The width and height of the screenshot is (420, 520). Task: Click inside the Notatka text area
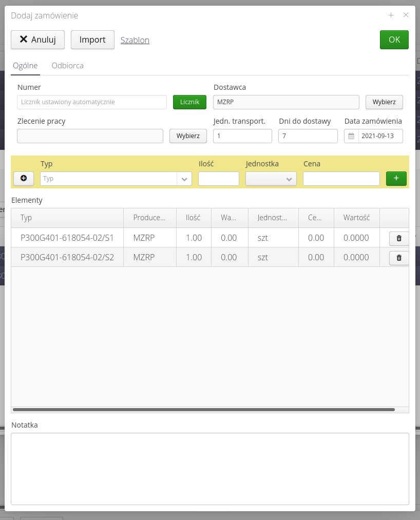[209, 468]
